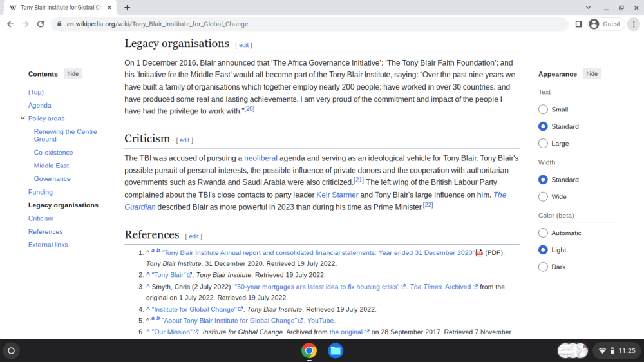Open "the original" link in reference 6
The image size is (644, 362).
[x=346, y=332]
